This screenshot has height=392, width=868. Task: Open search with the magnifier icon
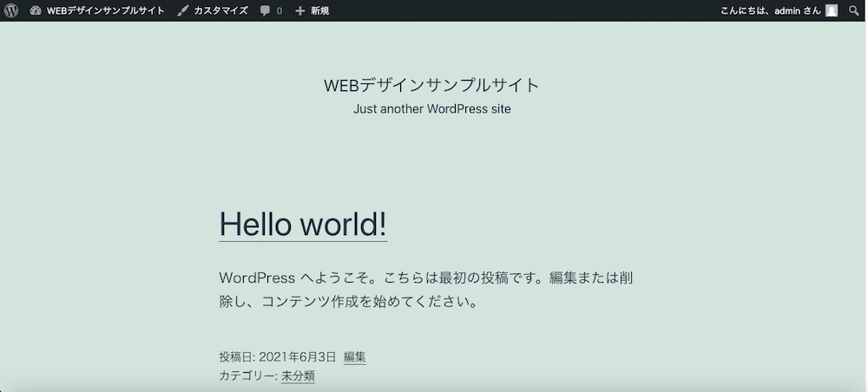pos(854,10)
